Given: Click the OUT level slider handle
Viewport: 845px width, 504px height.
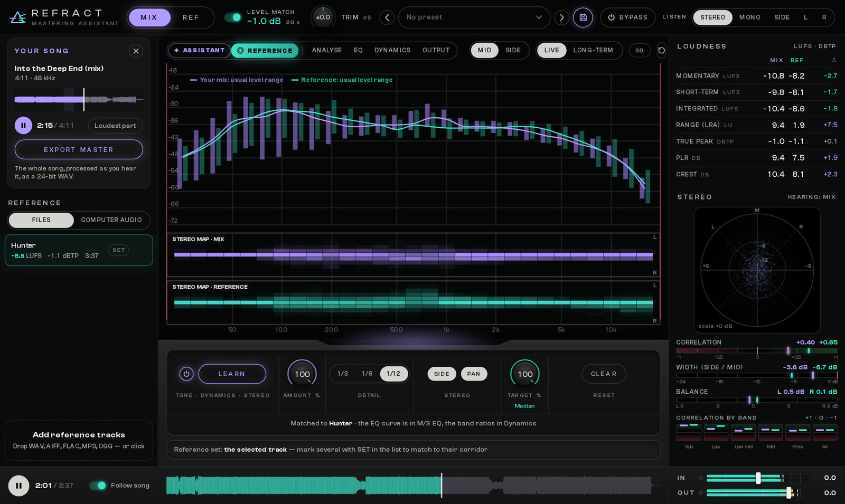Looking at the screenshot, I should (789, 493).
